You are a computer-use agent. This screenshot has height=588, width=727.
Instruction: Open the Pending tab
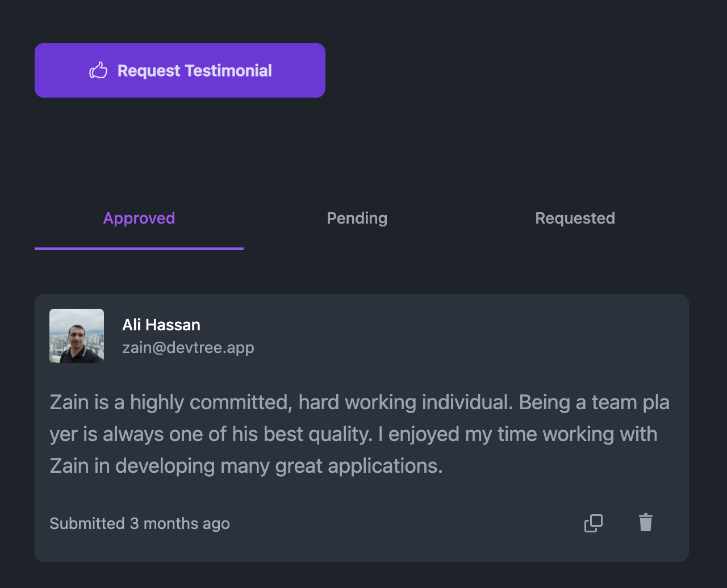point(357,219)
